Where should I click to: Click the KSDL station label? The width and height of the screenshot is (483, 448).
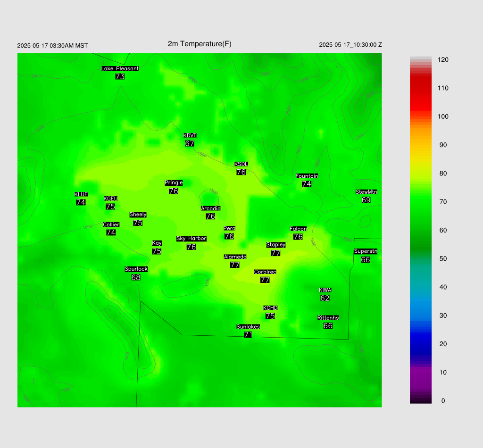[241, 164]
